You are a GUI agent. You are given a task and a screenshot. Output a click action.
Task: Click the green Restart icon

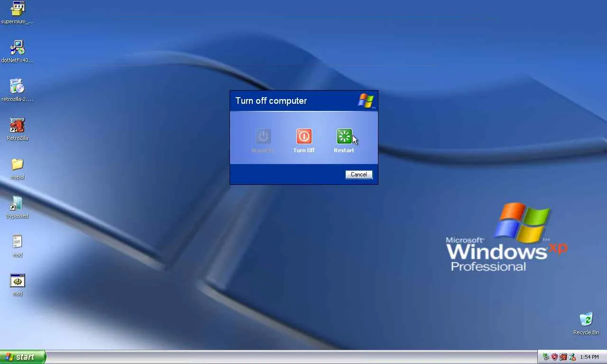pyautogui.click(x=344, y=136)
